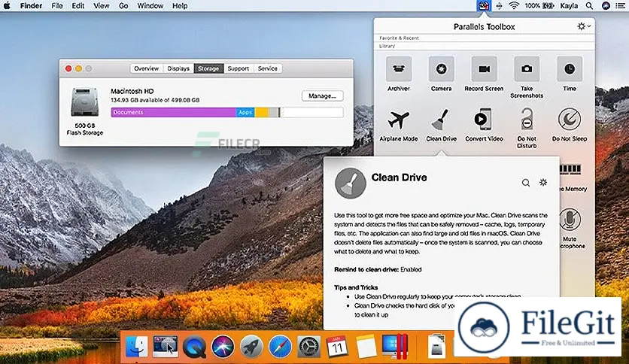Click the Tips and Tricks heading
The width and height of the screenshot is (629, 364).
click(356, 287)
